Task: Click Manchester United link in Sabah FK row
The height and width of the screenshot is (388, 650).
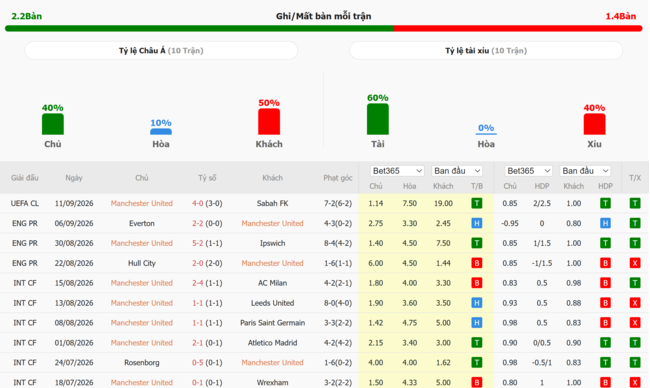Action: point(141,204)
